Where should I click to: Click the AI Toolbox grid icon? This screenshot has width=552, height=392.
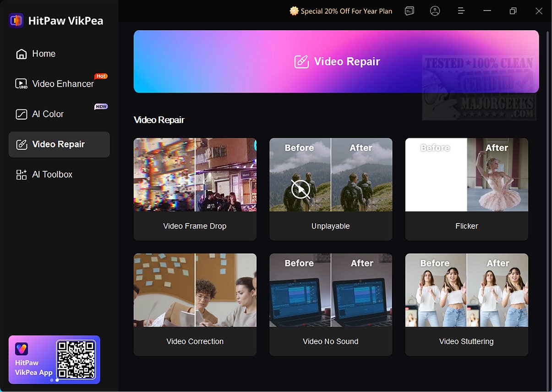click(22, 174)
